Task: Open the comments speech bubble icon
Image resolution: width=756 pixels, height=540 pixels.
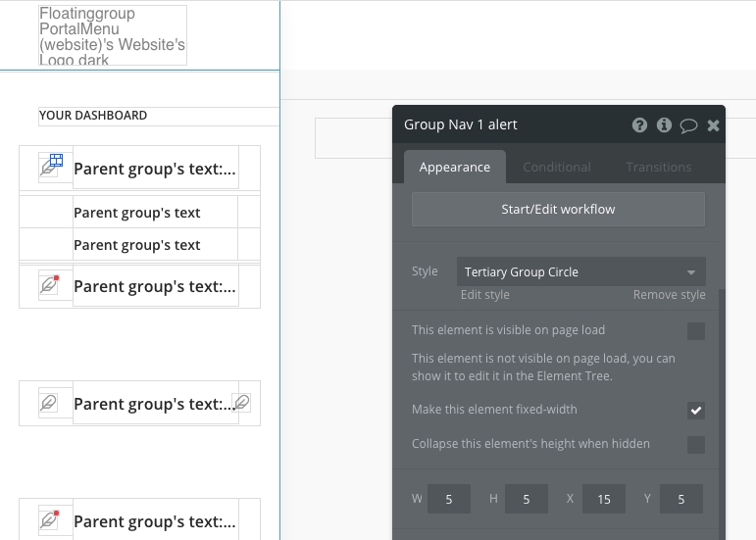Action: click(688, 125)
